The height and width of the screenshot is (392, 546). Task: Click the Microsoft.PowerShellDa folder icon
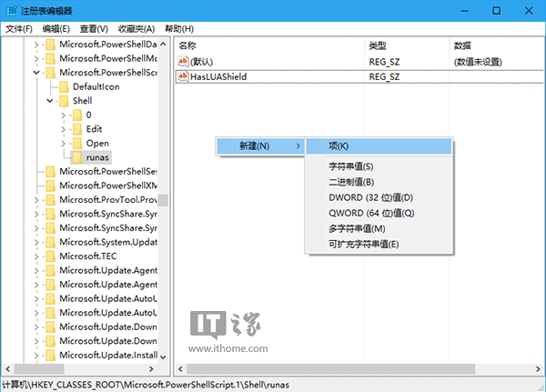click(50, 45)
